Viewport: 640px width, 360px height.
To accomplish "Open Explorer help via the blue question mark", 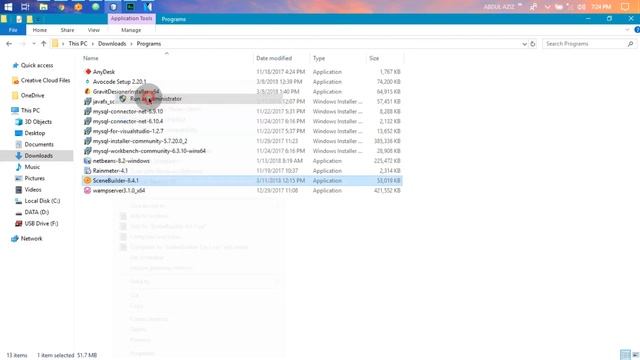I will click(637, 30).
